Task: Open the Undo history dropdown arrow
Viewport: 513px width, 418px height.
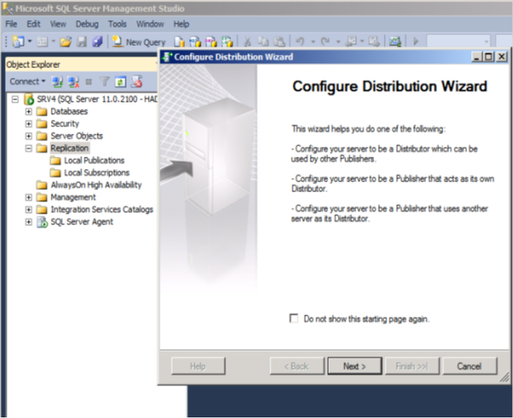Action: [313, 42]
